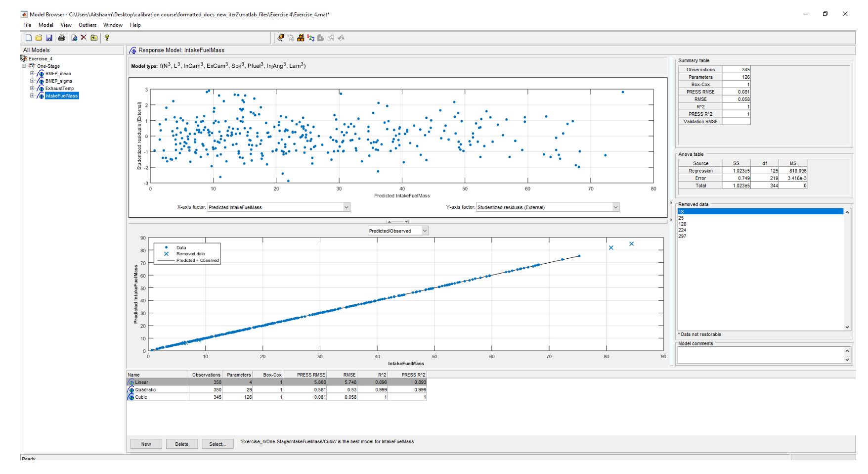Viewport: 868px width, 474px height.
Task: Expand the BMEP_mean tree node
Action: [x=32, y=73]
